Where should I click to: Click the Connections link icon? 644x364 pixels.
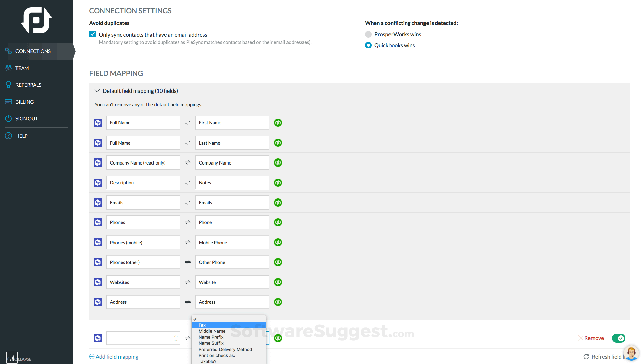8,51
